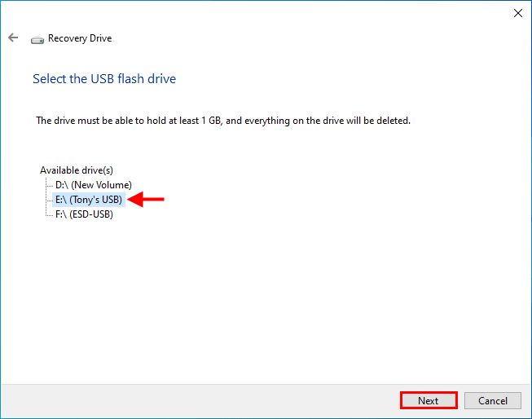
Task: Click the text about the drive holding 1 GB
Action: click(223, 121)
